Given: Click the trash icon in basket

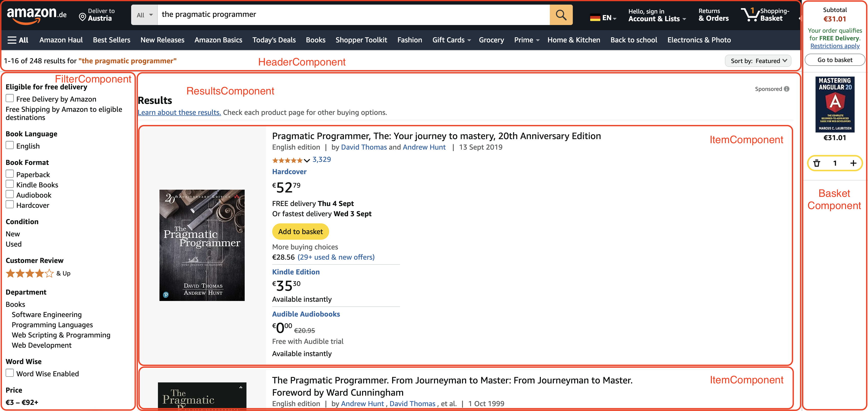Looking at the screenshot, I should coord(816,164).
